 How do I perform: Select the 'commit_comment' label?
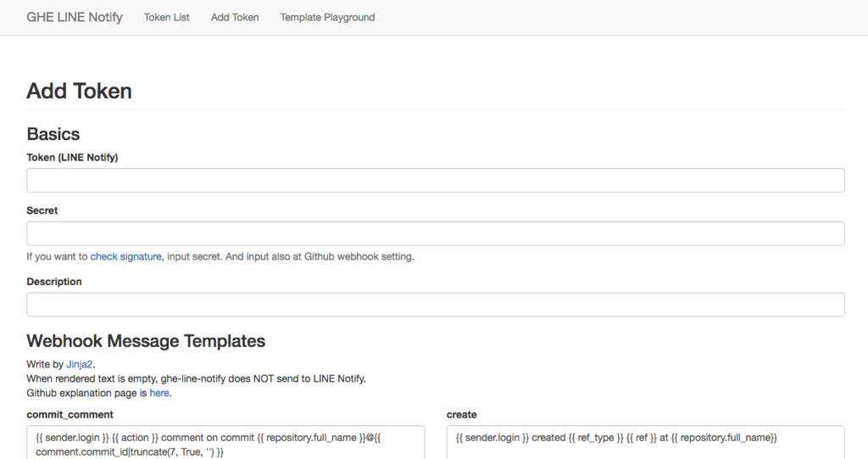[70, 415]
